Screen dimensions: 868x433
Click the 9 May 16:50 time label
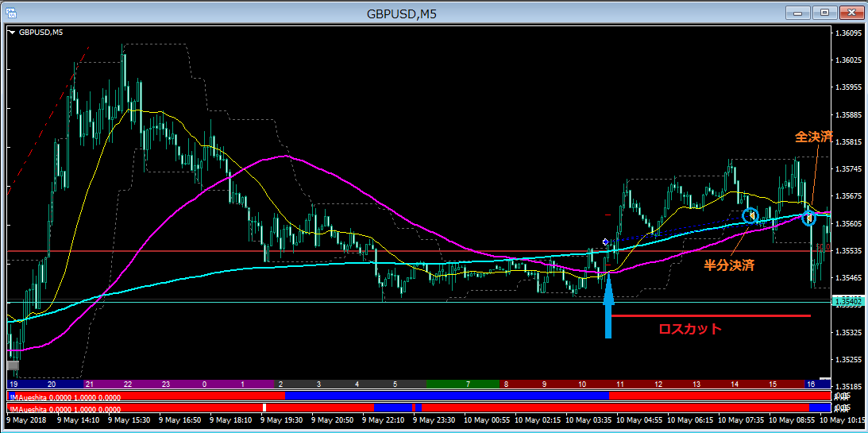[179, 420]
